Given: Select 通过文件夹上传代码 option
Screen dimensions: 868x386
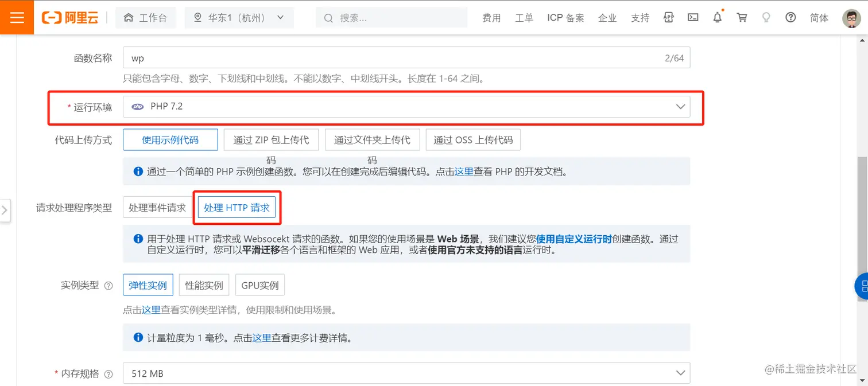Looking at the screenshot, I should coord(373,139).
